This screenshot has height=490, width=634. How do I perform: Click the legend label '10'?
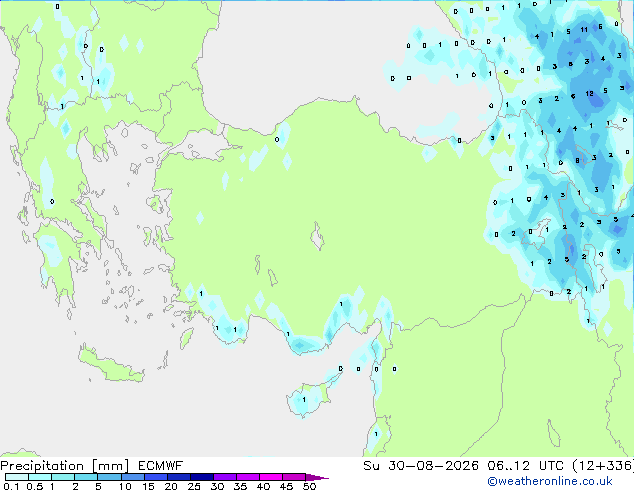pyautogui.click(x=125, y=486)
